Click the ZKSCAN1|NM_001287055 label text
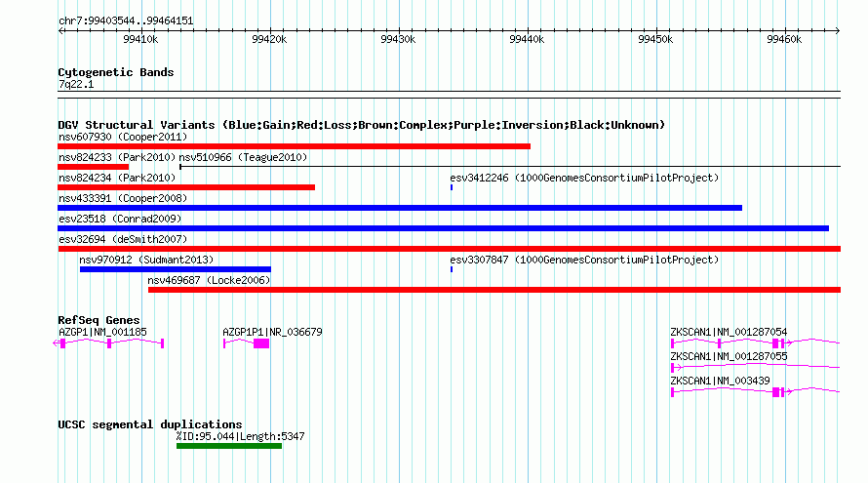868x483 pixels. [730, 357]
